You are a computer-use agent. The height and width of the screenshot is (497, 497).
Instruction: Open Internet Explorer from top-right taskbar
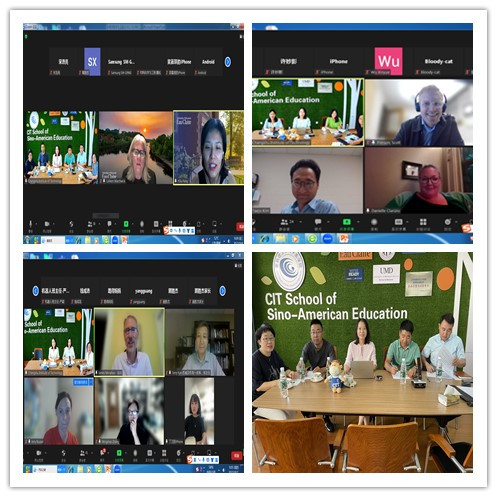coord(265,239)
